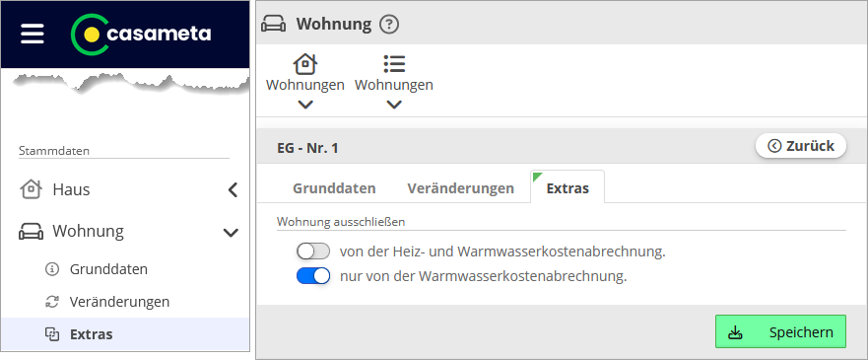Screen dimensions: 868x360
Task: Open help question mark next to Wohnung
Action: 389,25
